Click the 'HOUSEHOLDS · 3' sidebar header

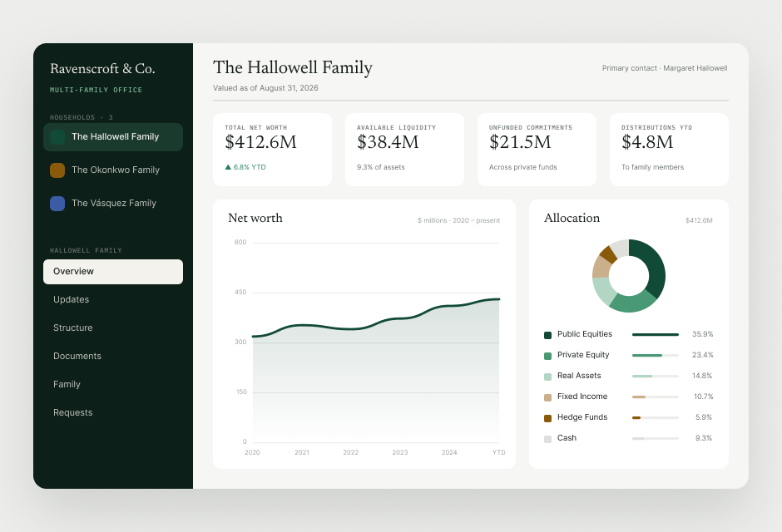click(x=82, y=117)
